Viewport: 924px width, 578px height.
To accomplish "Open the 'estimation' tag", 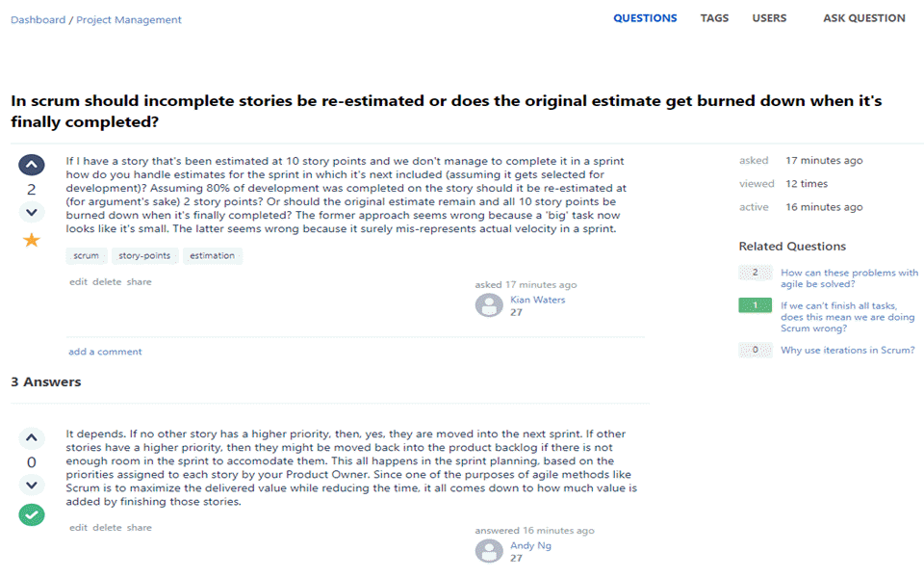I will pos(212,256).
